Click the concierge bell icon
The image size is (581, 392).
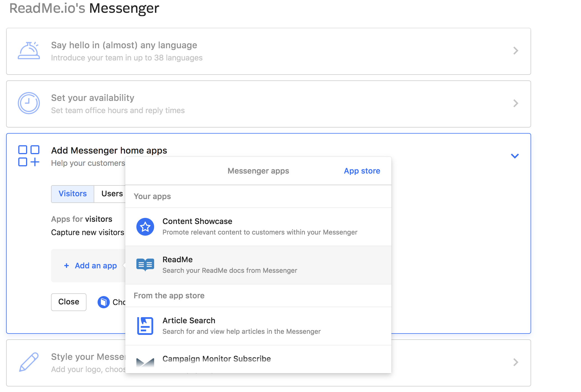29,51
